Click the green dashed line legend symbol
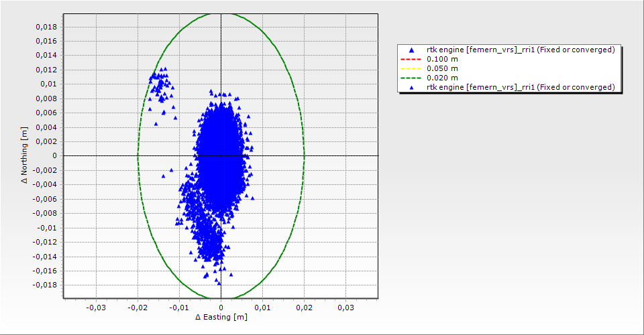Image resolution: width=644 pixels, height=335 pixels. [411, 78]
